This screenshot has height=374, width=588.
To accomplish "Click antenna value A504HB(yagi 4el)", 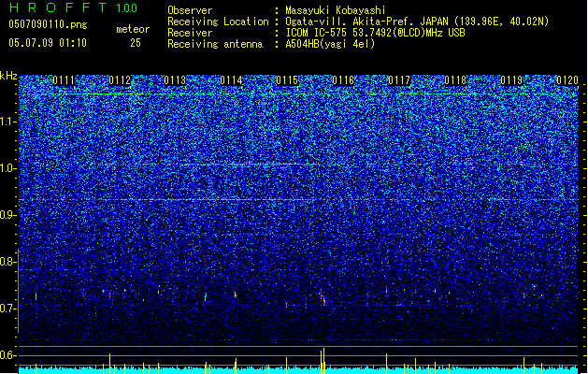I will pos(330,44).
